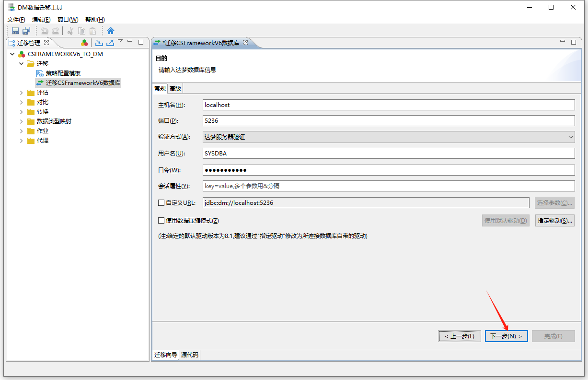Select the 转换 tree item label
The width and height of the screenshot is (588, 380).
pyautogui.click(x=43, y=112)
